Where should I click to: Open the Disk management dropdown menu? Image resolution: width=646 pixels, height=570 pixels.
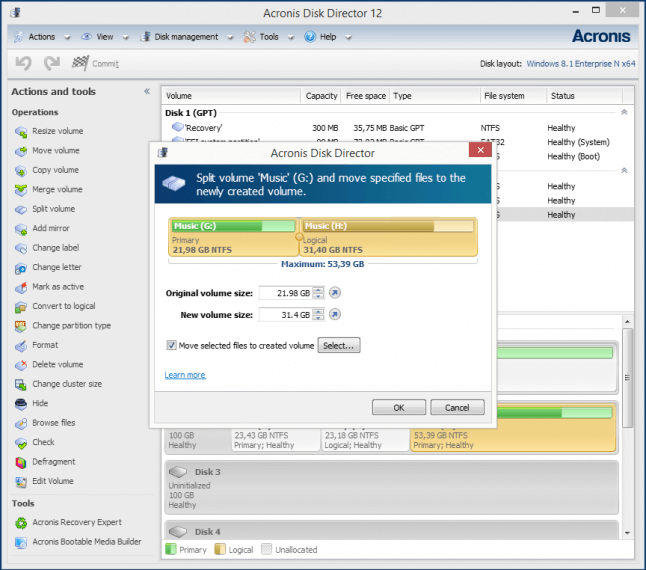pos(185,37)
